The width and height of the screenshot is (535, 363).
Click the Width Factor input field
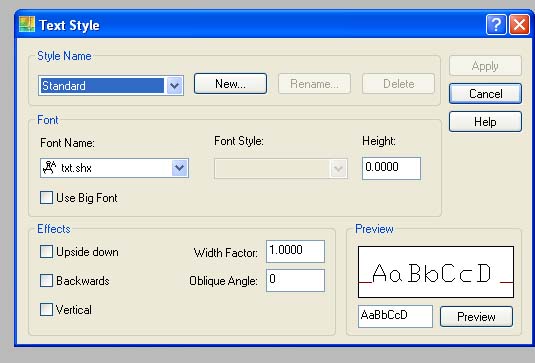[x=295, y=251]
